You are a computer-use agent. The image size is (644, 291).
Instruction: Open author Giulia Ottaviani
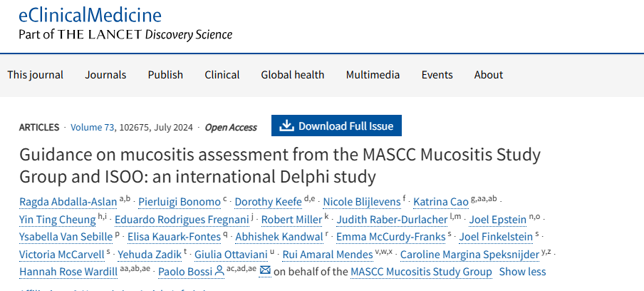click(231, 255)
